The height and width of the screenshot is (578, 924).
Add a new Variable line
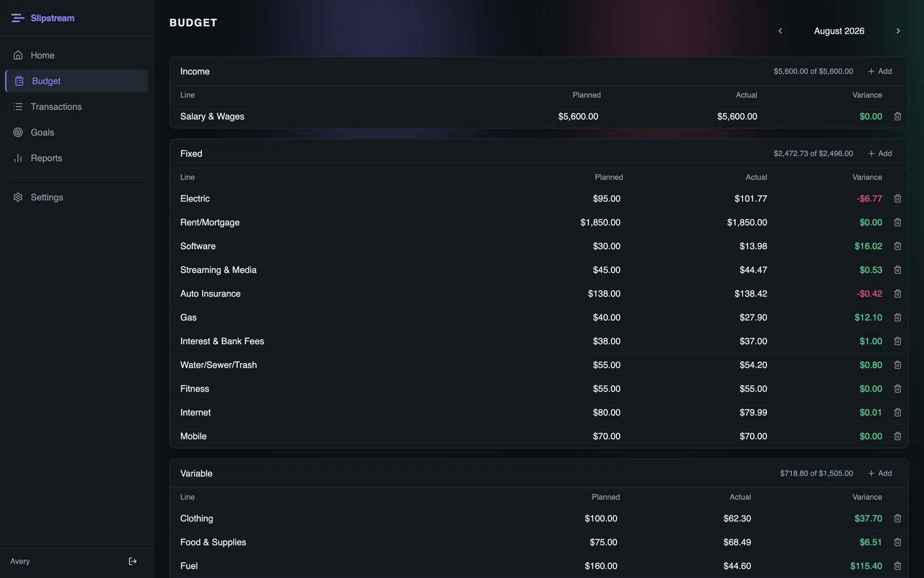(880, 473)
